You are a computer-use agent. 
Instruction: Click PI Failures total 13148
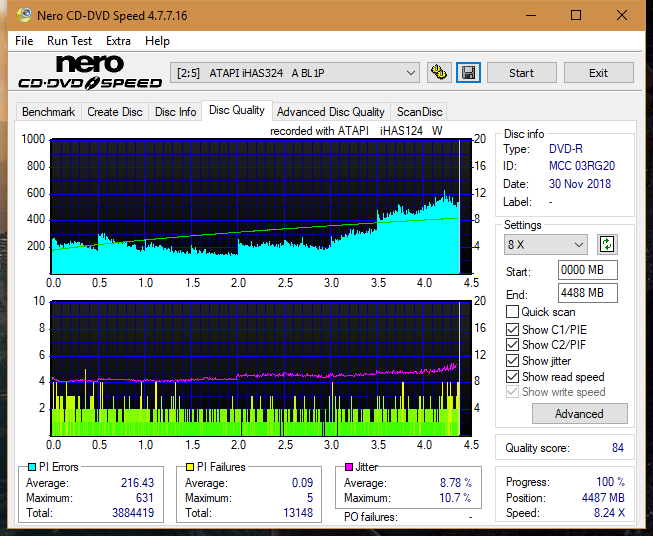coord(298,513)
